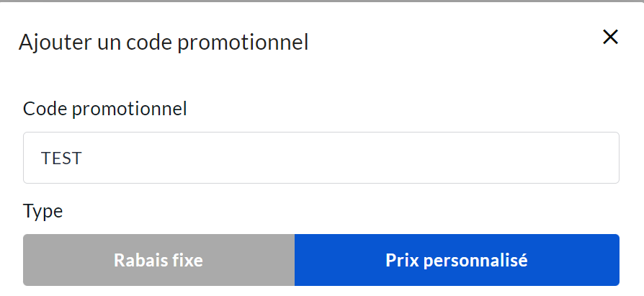The image size is (644, 296).
Task: Activate the Rabais fixe segment under Type
Action: pos(158,260)
